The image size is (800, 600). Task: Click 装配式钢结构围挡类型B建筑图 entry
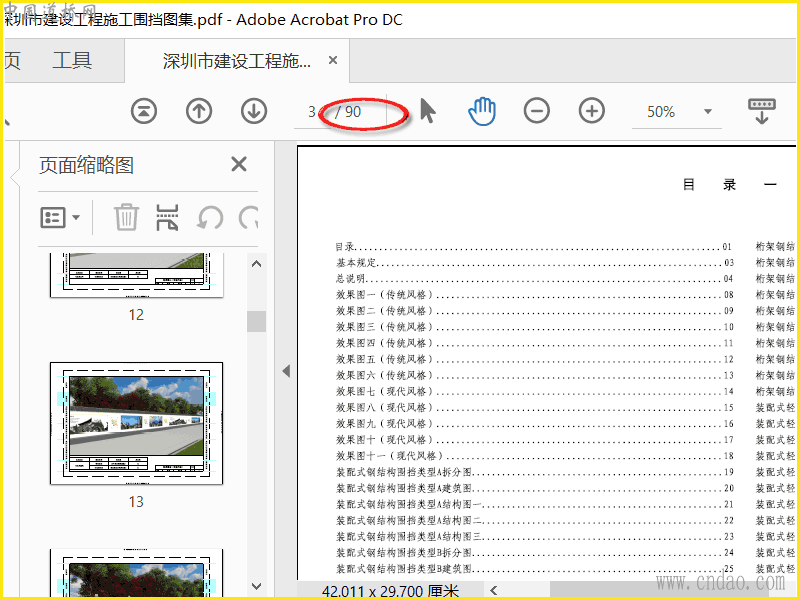(x=534, y=569)
